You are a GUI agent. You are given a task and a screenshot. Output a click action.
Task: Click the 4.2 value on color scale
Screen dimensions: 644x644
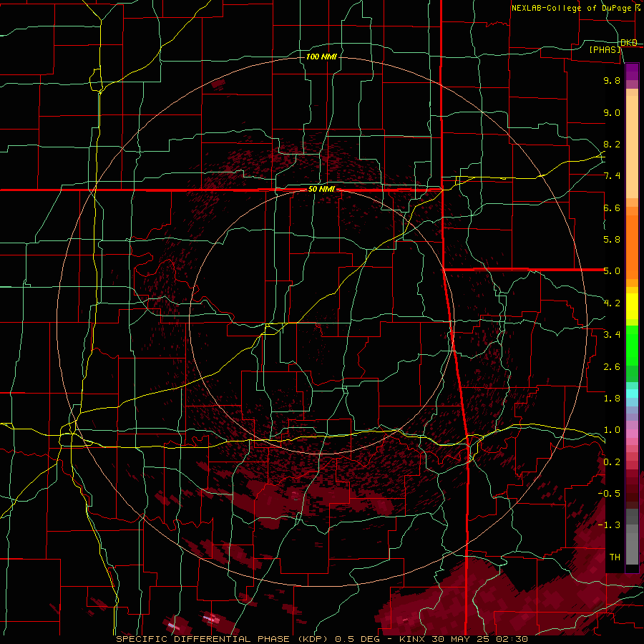click(612, 303)
